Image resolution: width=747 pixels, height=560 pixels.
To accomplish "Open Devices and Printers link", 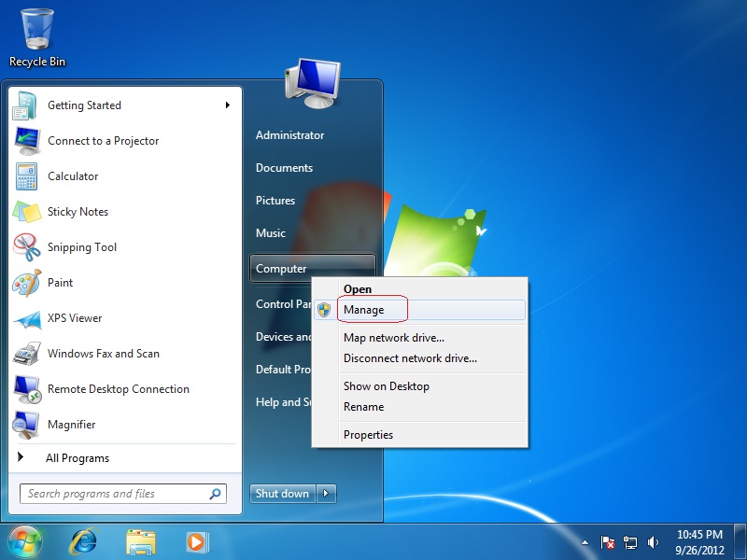I will [283, 337].
